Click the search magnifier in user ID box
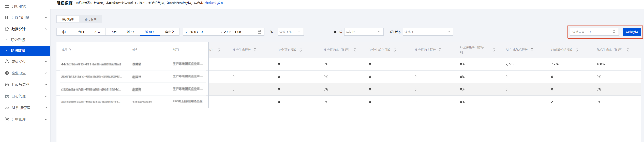The image size is (644, 142). tap(614, 32)
